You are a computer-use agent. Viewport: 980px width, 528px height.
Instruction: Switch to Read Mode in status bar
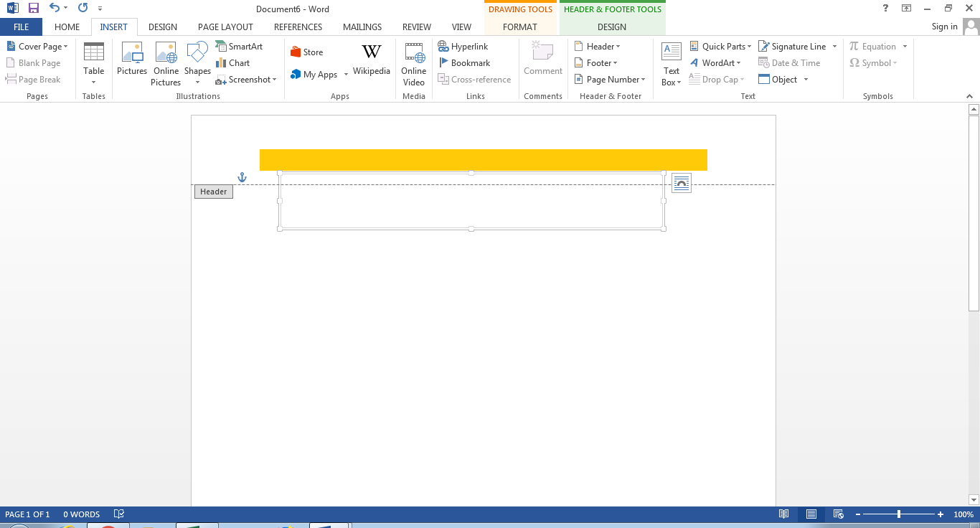(x=783, y=514)
